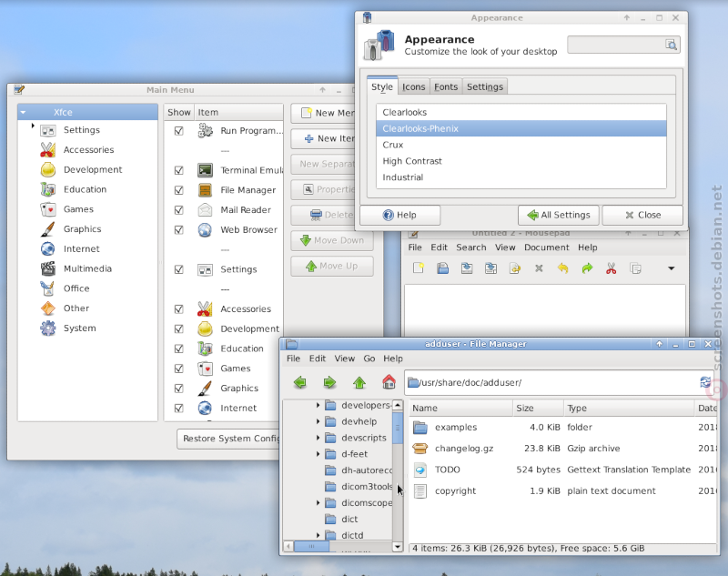
Task: Expand developers- folder in File Manager tree
Action: pyautogui.click(x=318, y=405)
